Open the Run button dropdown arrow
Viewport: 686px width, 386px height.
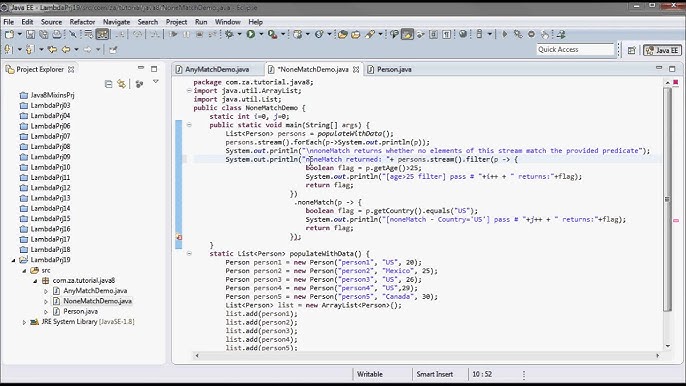click(x=261, y=34)
